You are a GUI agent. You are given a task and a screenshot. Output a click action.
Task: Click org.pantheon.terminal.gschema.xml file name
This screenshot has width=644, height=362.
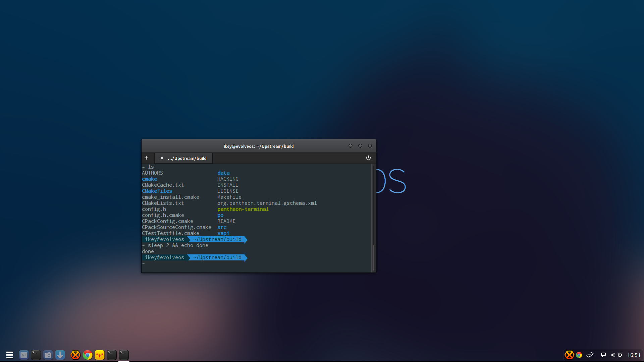(267, 203)
